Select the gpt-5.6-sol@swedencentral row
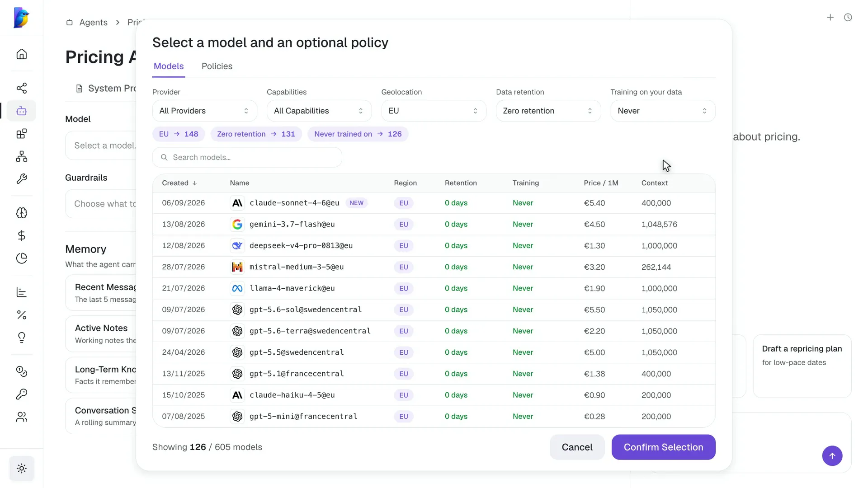 click(434, 310)
